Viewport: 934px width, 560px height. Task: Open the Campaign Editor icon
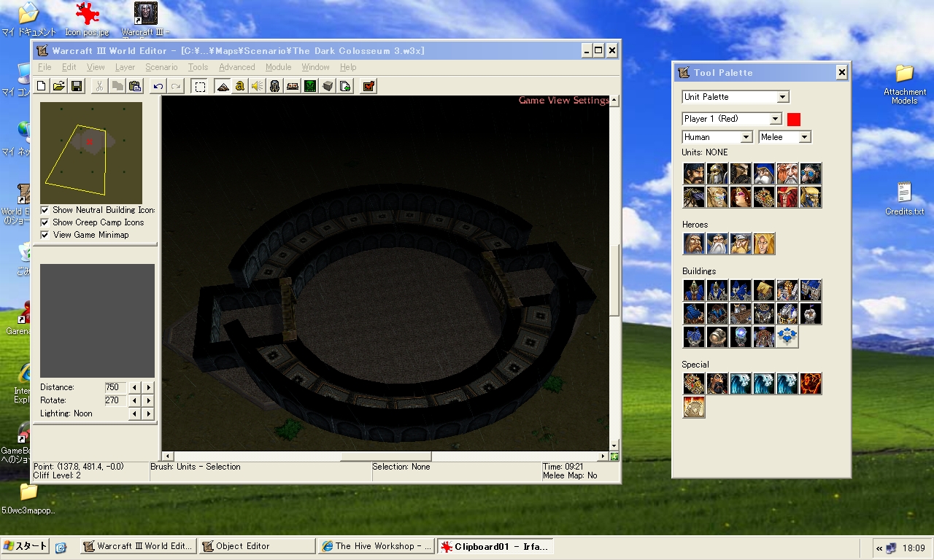click(x=292, y=86)
